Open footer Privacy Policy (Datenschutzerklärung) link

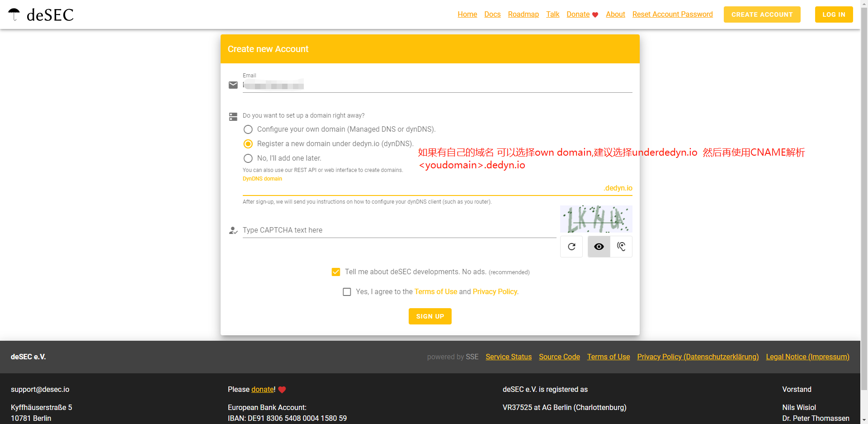[698, 357]
